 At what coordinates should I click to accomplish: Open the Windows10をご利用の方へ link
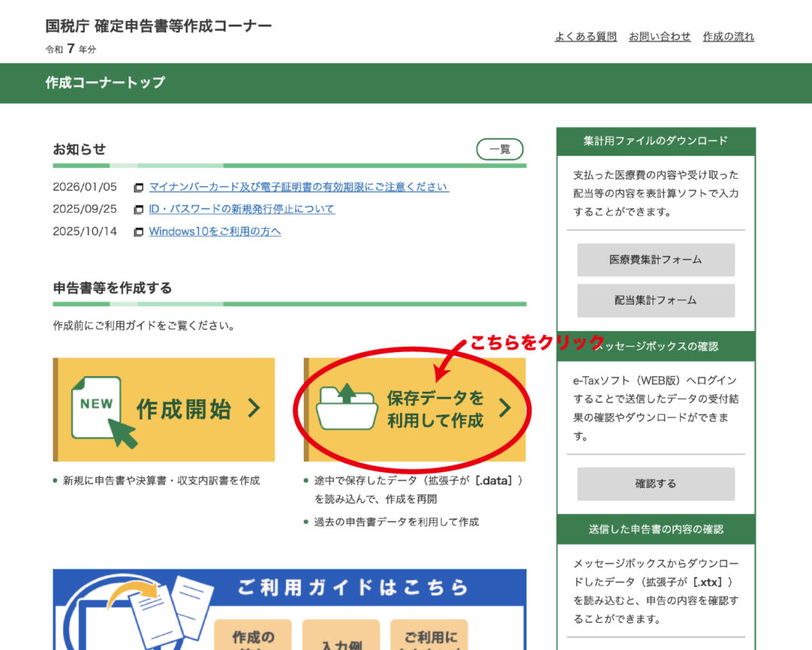[214, 231]
